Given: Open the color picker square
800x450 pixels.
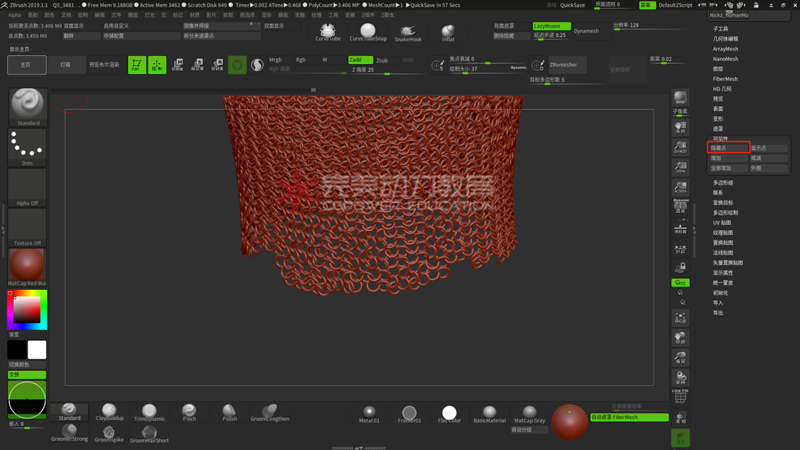Looking at the screenshot, I should pyautogui.click(x=27, y=309).
